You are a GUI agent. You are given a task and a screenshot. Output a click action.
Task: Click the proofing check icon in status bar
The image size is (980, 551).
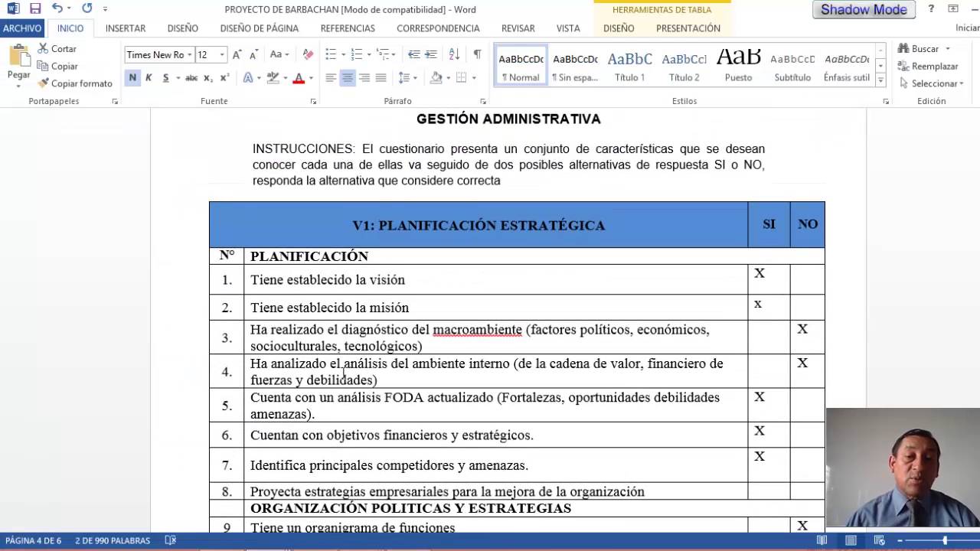170,540
